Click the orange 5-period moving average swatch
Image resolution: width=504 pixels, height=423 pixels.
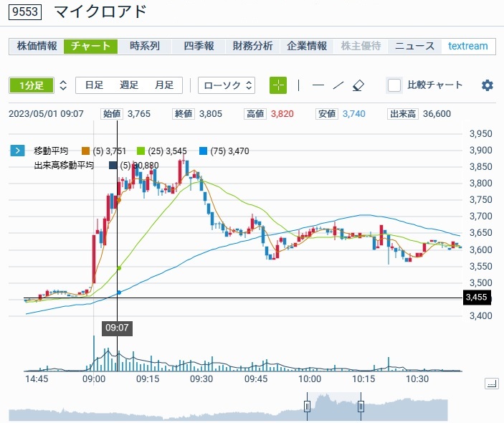(85, 151)
